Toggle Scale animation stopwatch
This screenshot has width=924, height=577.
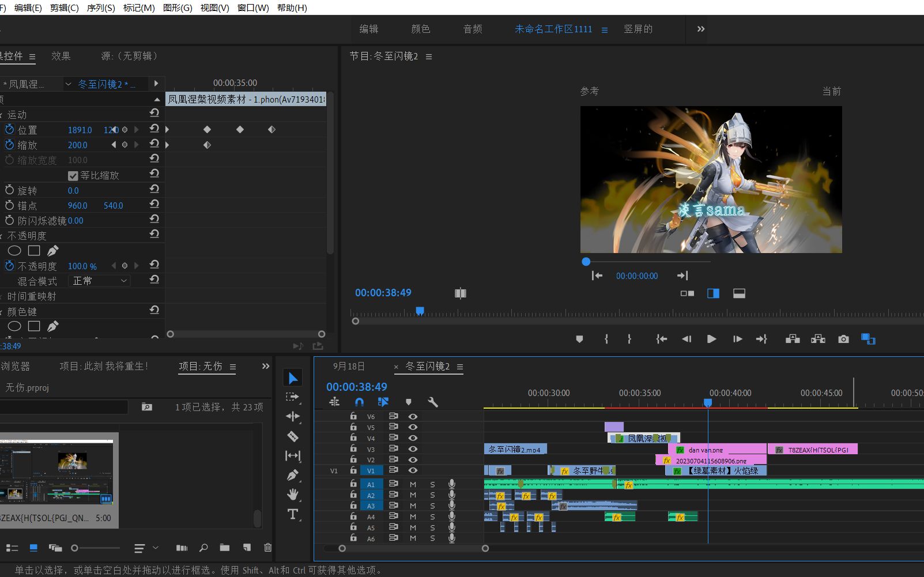[9, 145]
